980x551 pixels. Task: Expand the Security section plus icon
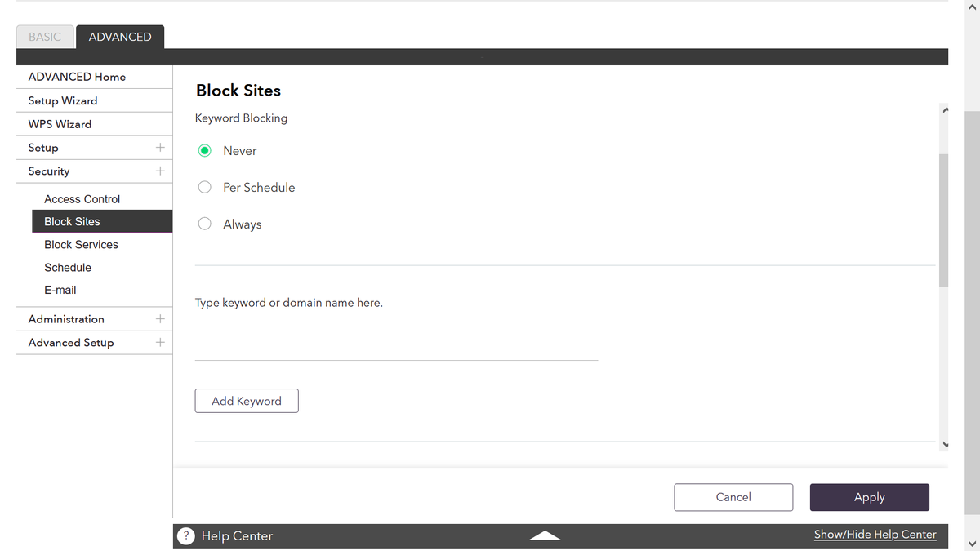click(160, 171)
